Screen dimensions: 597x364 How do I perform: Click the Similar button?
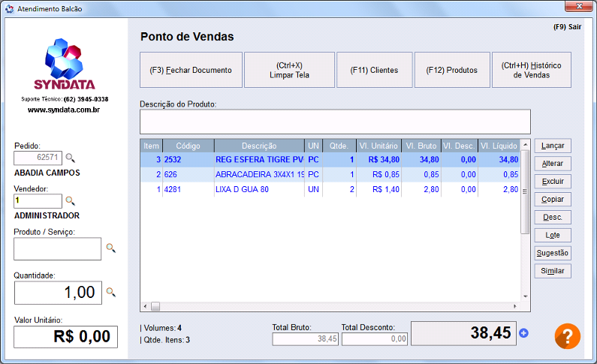pos(553,271)
